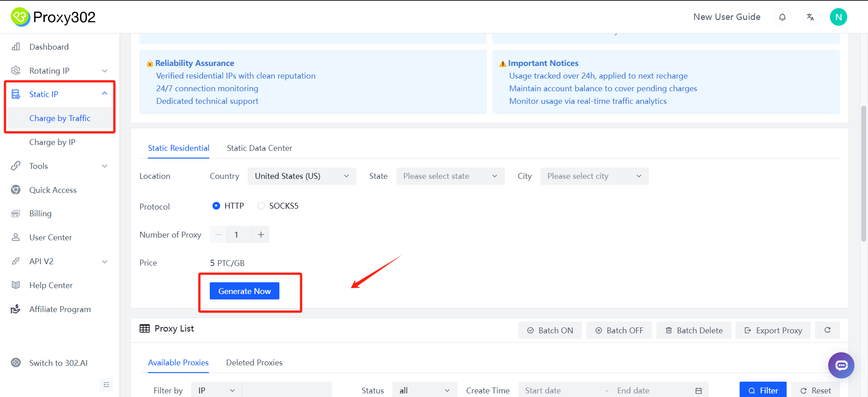
Task: Click the Switch to 302.AI icon
Action: pos(16,363)
